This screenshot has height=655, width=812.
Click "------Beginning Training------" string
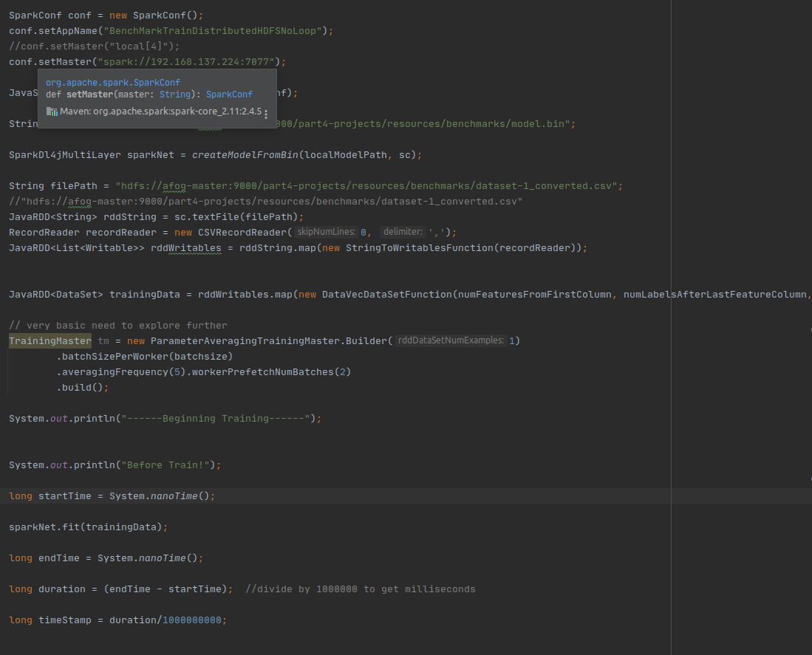pos(216,419)
